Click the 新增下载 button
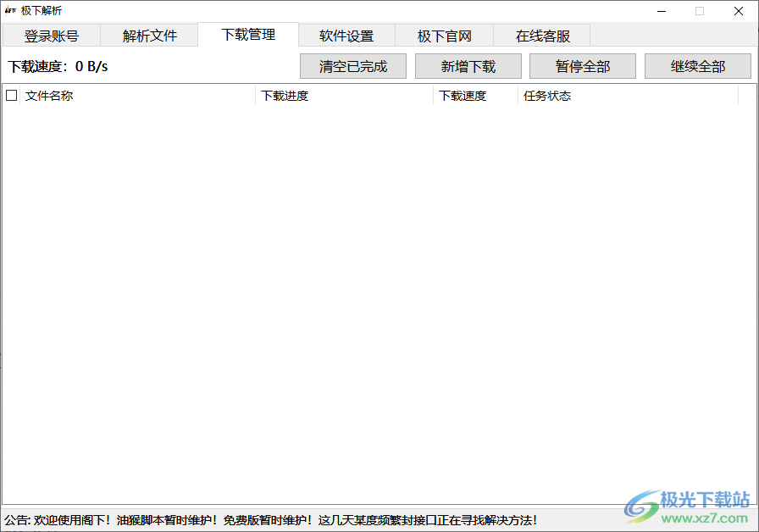The width and height of the screenshot is (759, 532). (x=468, y=66)
